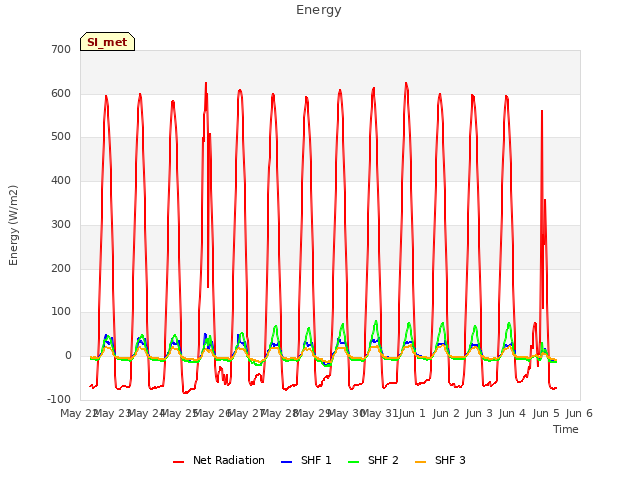Click the -100 y-axis tick label

tap(59, 399)
